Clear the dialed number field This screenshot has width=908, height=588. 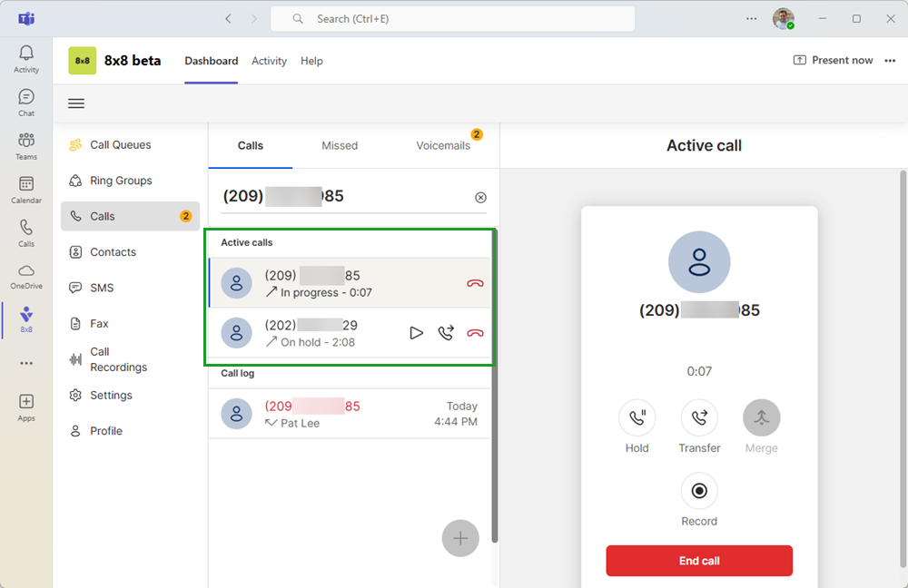(x=480, y=198)
